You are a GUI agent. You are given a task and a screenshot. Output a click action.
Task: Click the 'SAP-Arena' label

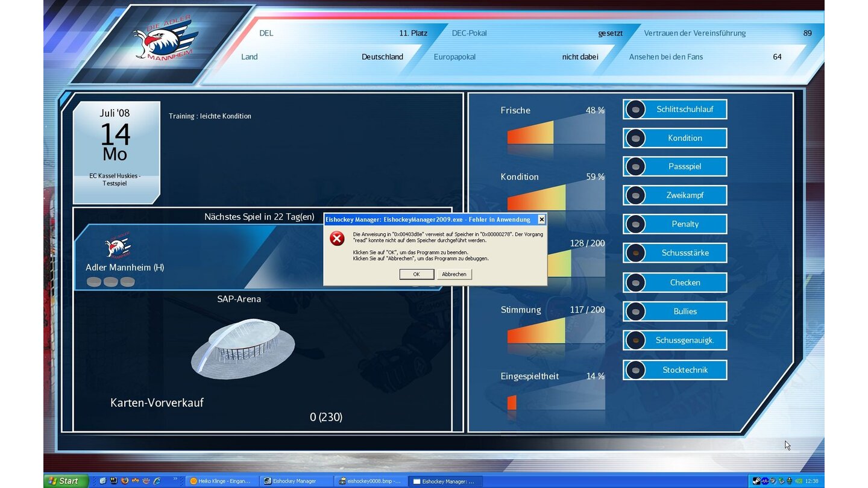[239, 299]
